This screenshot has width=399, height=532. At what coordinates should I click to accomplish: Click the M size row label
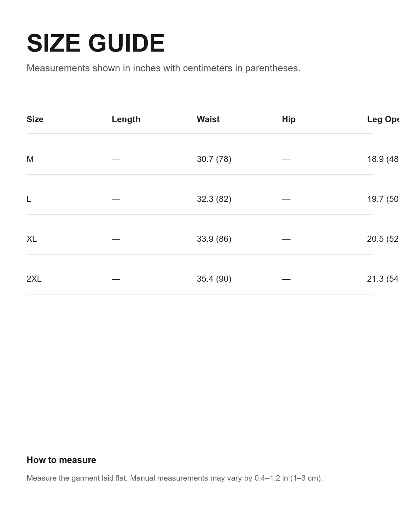pos(30,159)
